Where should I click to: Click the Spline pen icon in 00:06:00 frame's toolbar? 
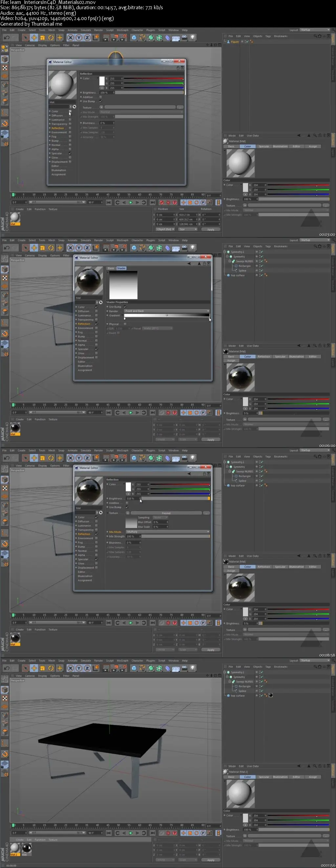tap(142, 248)
